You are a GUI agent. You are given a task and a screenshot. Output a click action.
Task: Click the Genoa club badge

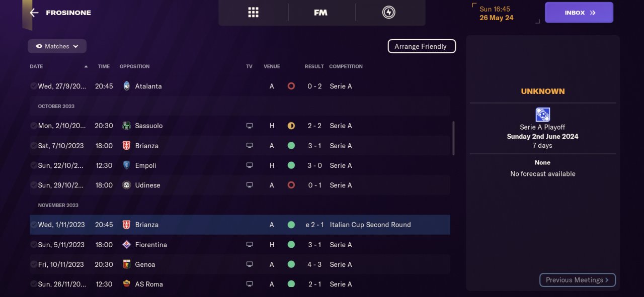point(126,264)
